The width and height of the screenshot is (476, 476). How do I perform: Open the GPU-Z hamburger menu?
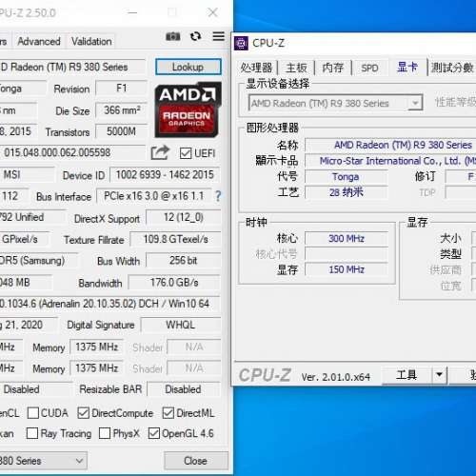pyautogui.click(x=218, y=36)
